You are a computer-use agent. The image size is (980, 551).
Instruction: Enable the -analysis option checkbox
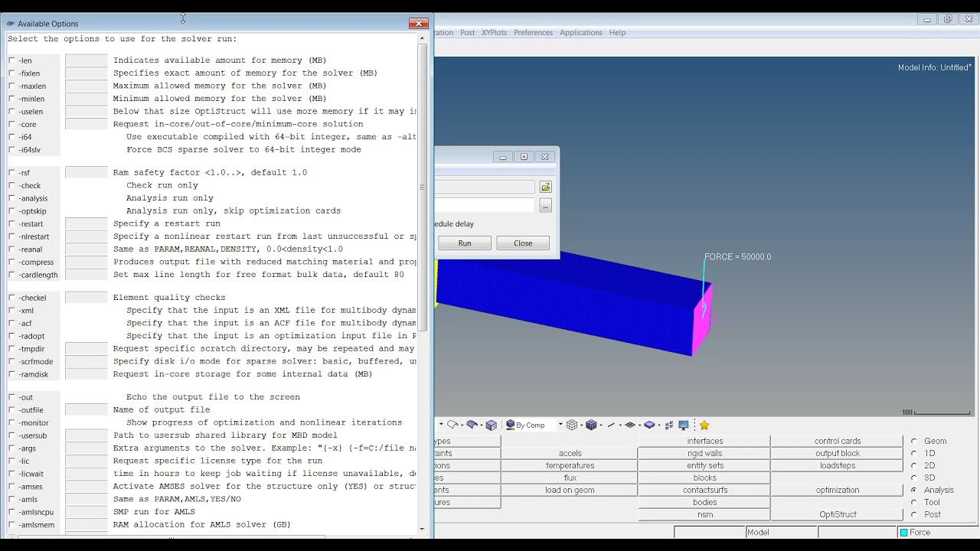pos(11,198)
